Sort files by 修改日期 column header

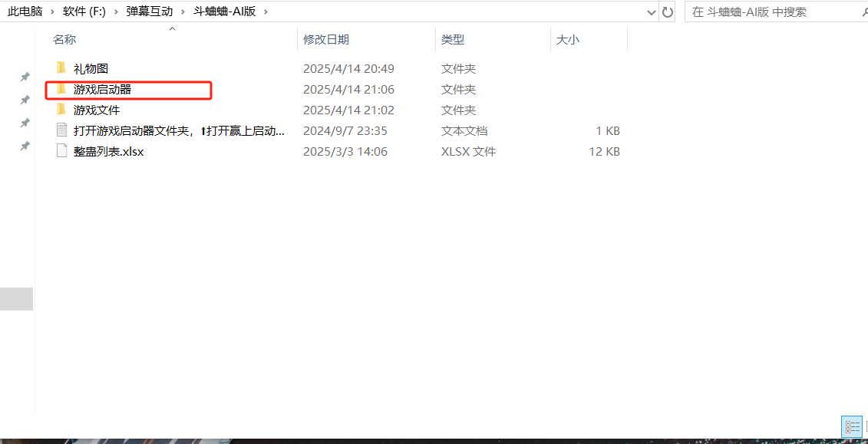326,39
